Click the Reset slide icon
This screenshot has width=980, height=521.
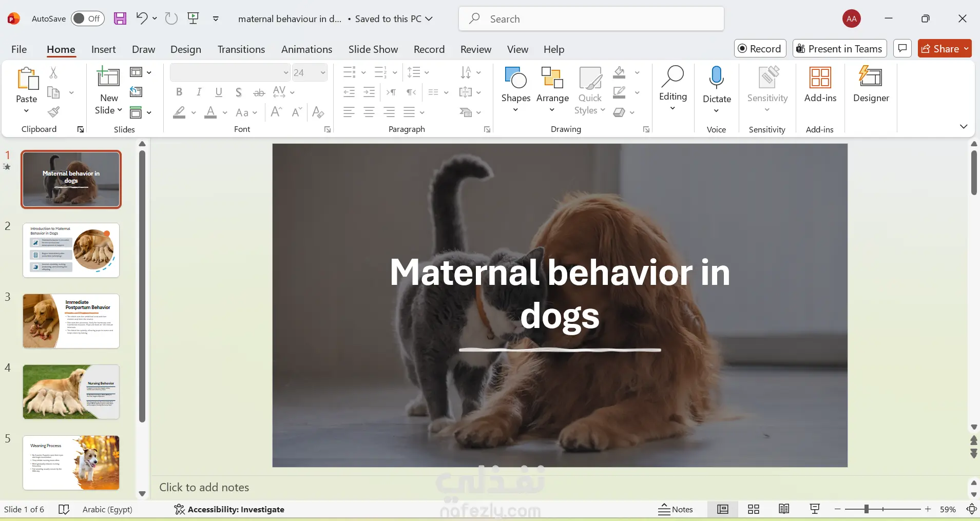click(136, 92)
